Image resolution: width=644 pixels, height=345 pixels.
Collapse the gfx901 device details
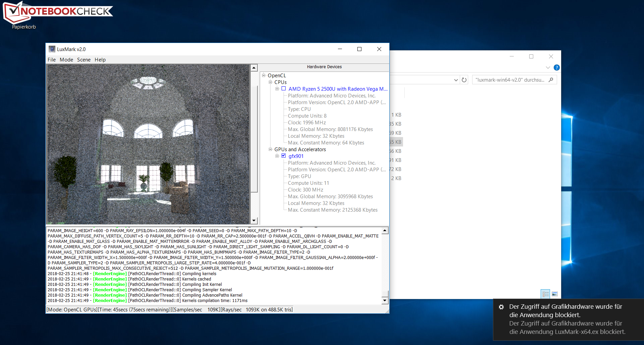click(277, 156)
